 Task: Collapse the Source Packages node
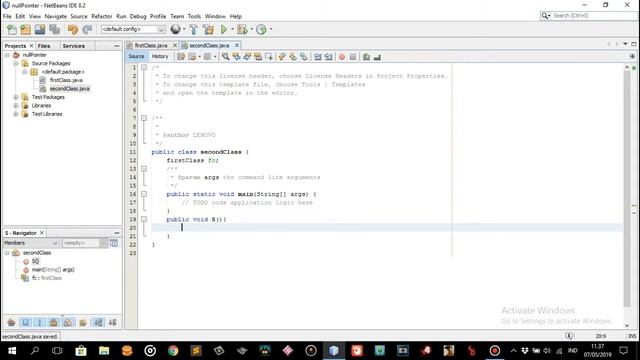(16, 63)
